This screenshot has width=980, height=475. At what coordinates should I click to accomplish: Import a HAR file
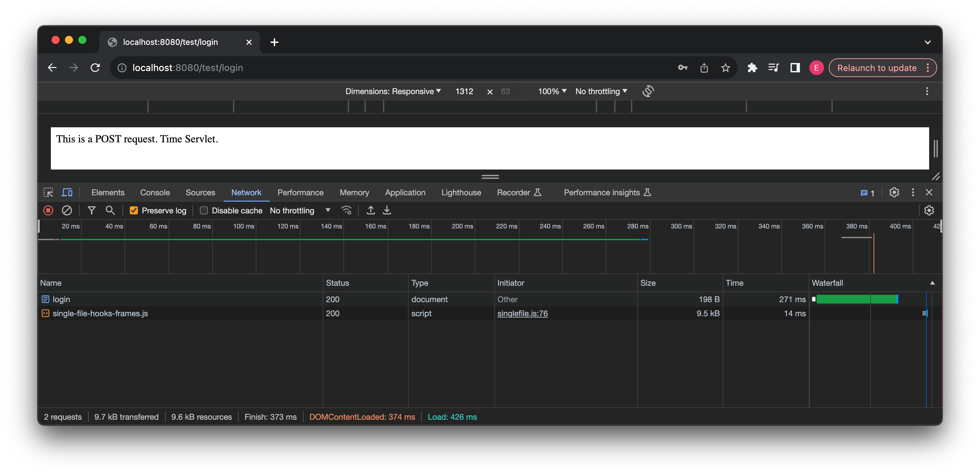[x=371, y=210]
